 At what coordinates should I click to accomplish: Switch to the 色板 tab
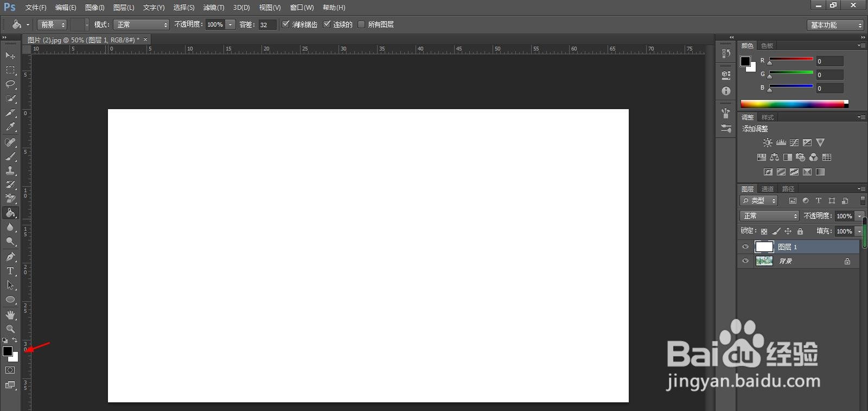[767, 46]
